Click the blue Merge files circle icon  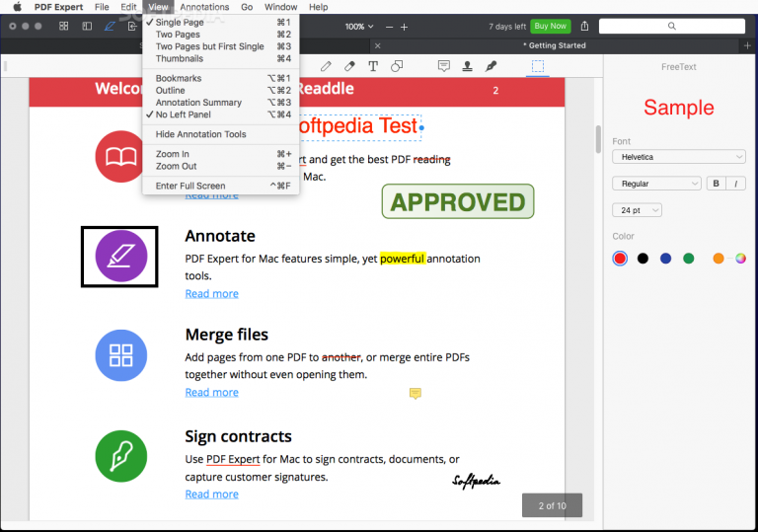coord(120,355)
